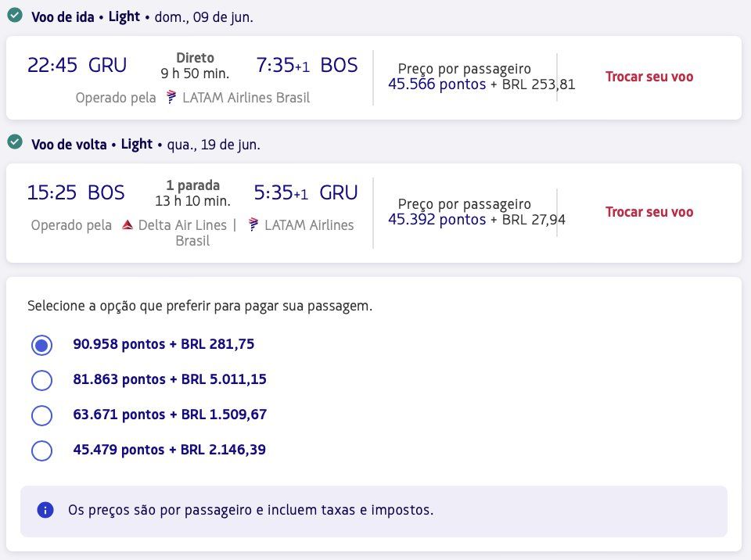Click the Voo de ida heading
Screen dimensions: 751x560
point(63,17)
